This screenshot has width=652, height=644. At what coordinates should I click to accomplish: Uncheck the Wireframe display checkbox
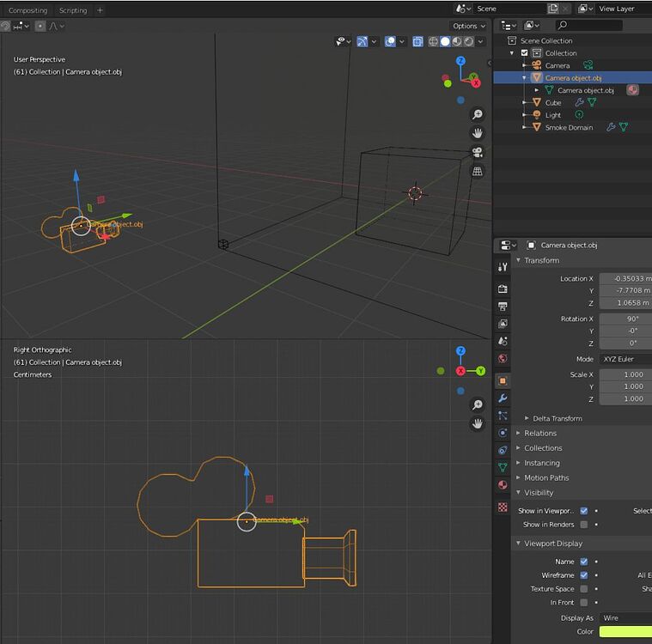pos(584,575)
